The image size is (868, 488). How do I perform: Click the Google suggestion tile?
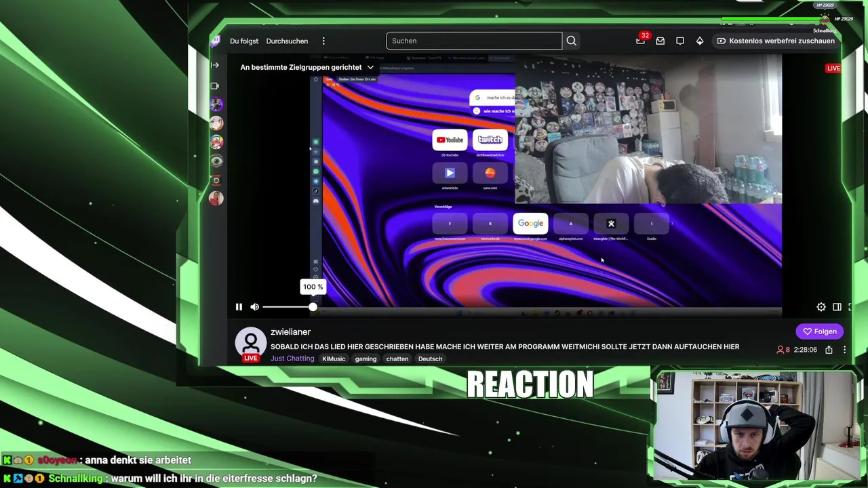pos(530,223)
